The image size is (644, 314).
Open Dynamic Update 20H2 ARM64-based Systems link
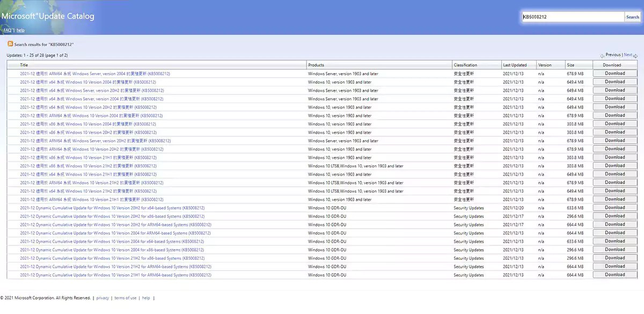[115, 224]
